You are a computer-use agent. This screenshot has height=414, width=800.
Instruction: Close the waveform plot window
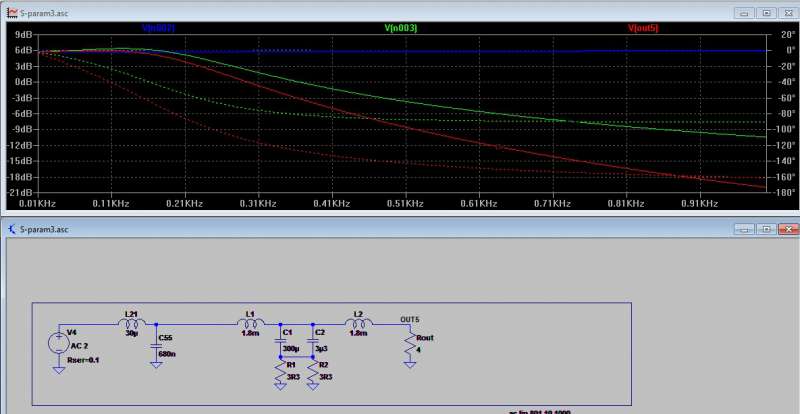point(788,13)
